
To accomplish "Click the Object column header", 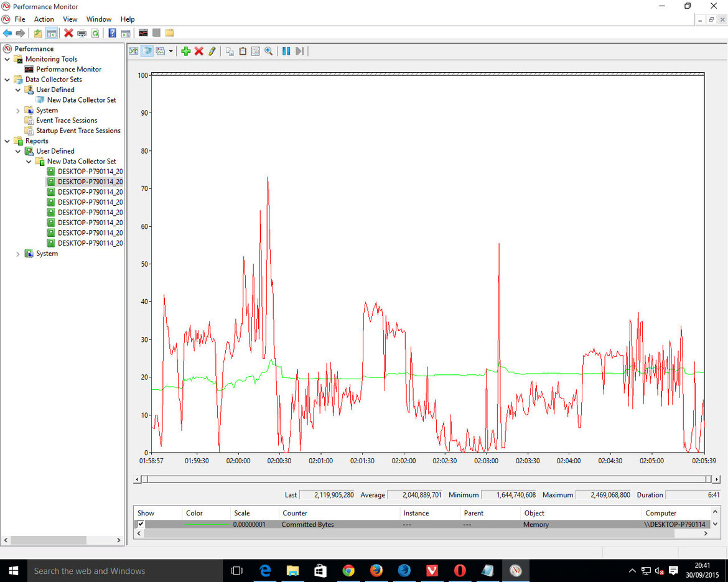I will pos(581,513).
